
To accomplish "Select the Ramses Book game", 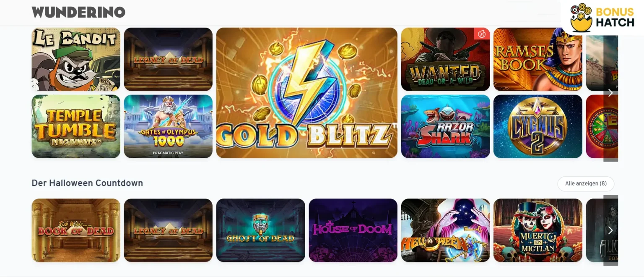I will point(538,59).
